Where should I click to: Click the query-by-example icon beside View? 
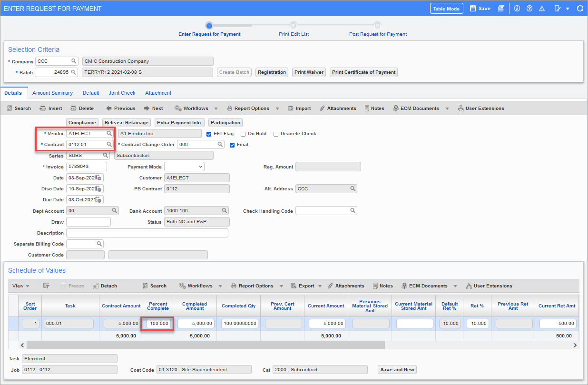(46, 286)
